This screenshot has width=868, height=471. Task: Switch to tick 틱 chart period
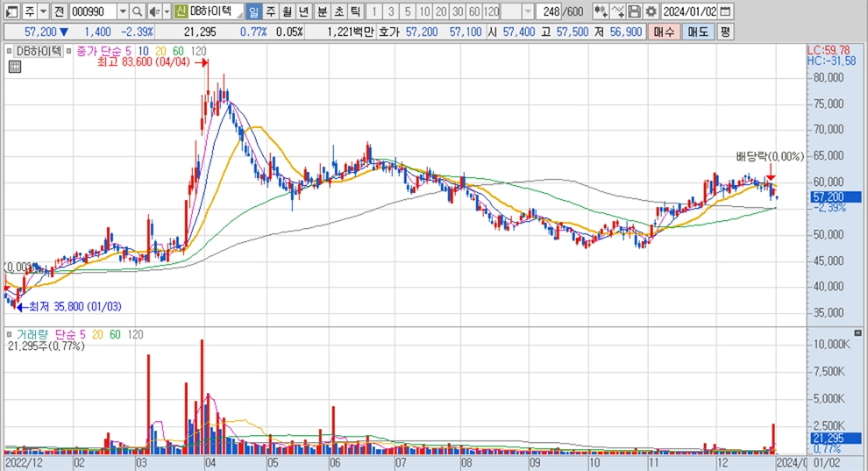point(355,11)
